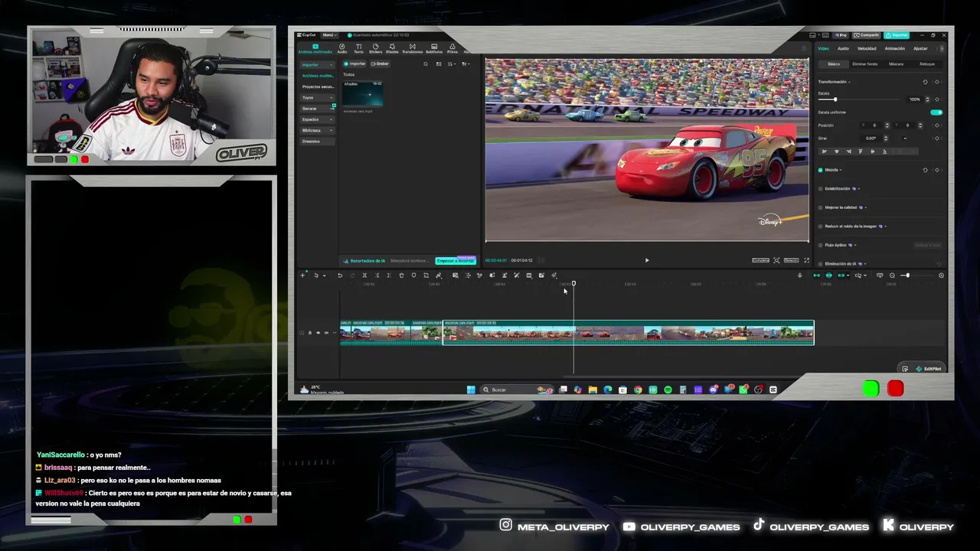Toggle the Escala uniforme switch
Image resolution: width=980 pixels, height=551 pixels.
click(x=936, y=112)
